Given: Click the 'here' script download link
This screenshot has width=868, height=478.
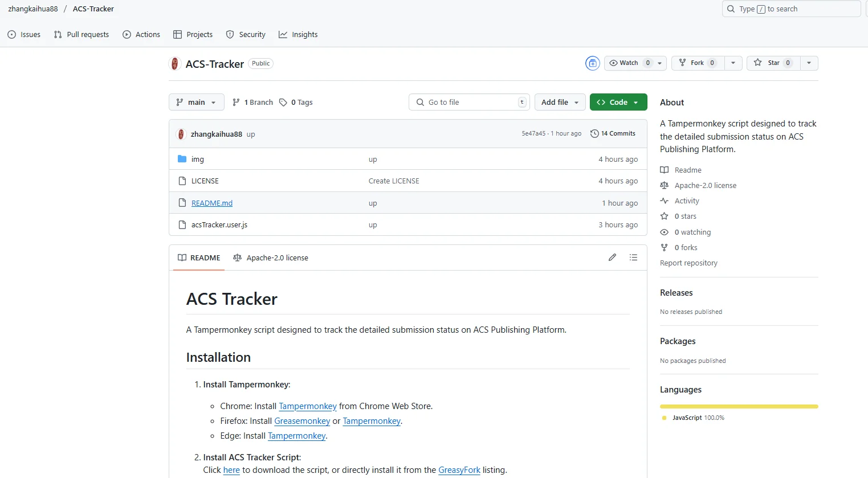Looking at the screenshot, I should (x=231, y=470).
